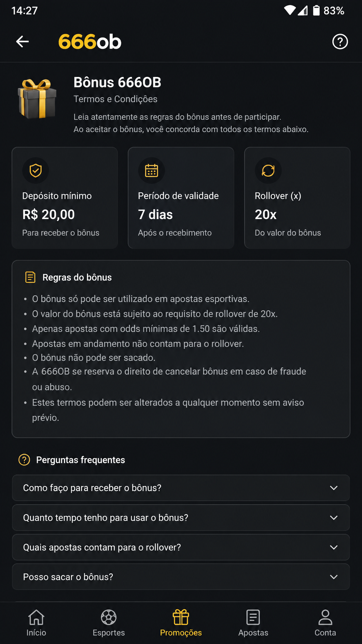Expand "Quanto tempo tenho para usar o bônus?"
Image resolution: width=362 pixels, height=644 pixels.
(x=181, y=518)
